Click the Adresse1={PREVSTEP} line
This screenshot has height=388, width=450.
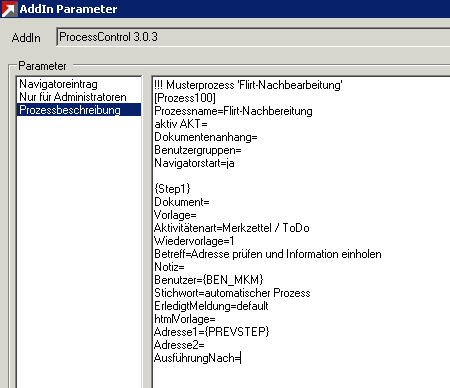(212, 332)
